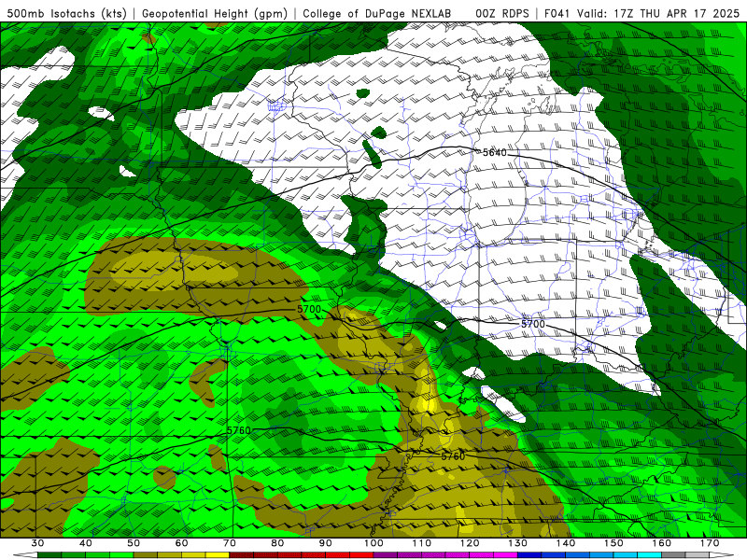Click the 80 knot color scale label
This screenshot has height=560, width=747.
277,543
